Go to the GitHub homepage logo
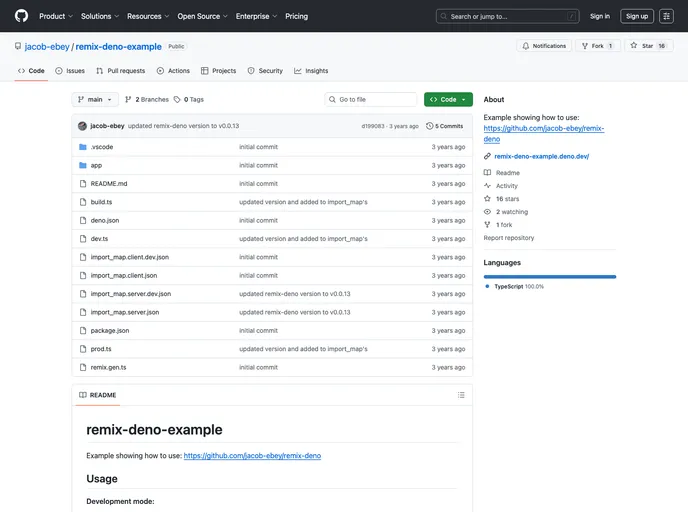688x512 pixels. (x=21, y=16)
